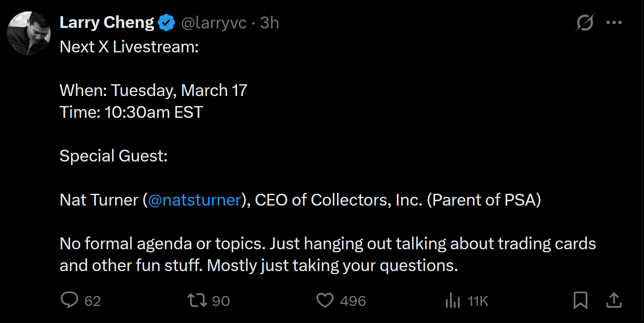This screenshot has height=323, width=644.
Task: Click the reply speech bubble icon
Action: (x=69, y=300)
